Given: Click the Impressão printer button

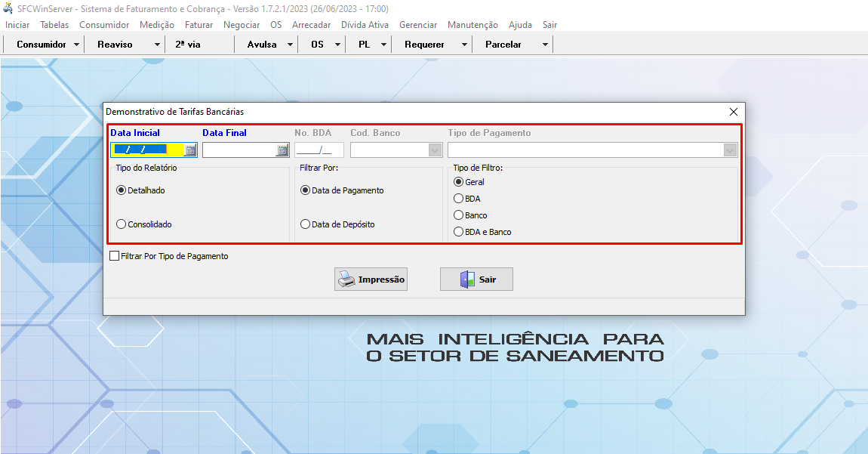Looking at the screenshot, I should coord(371,280).
